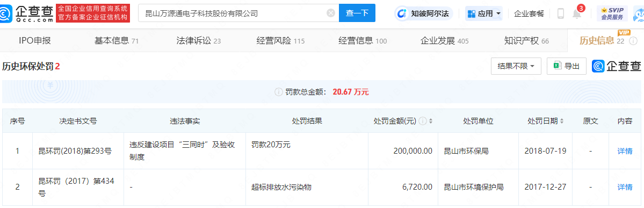Click 超标排放水污染物 result cell
This screenshot has width=644, height=208.
pyautogui.click(x=281, y=187)
